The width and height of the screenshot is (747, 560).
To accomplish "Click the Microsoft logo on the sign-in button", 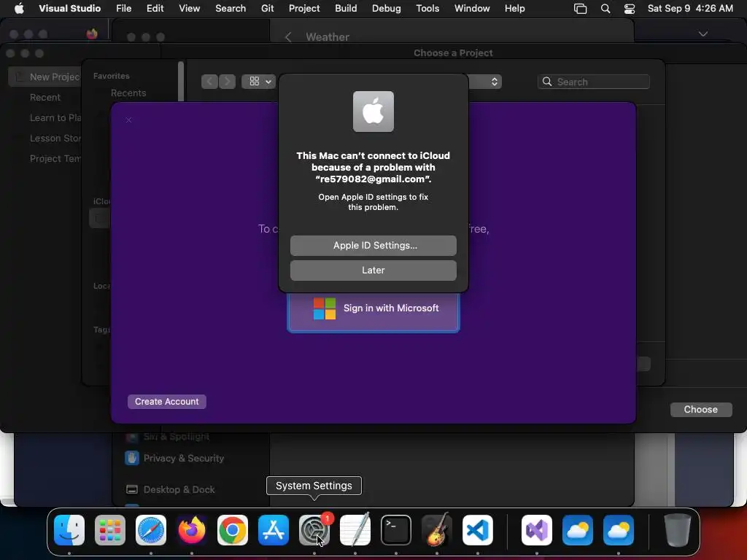I will coord(325,308).
